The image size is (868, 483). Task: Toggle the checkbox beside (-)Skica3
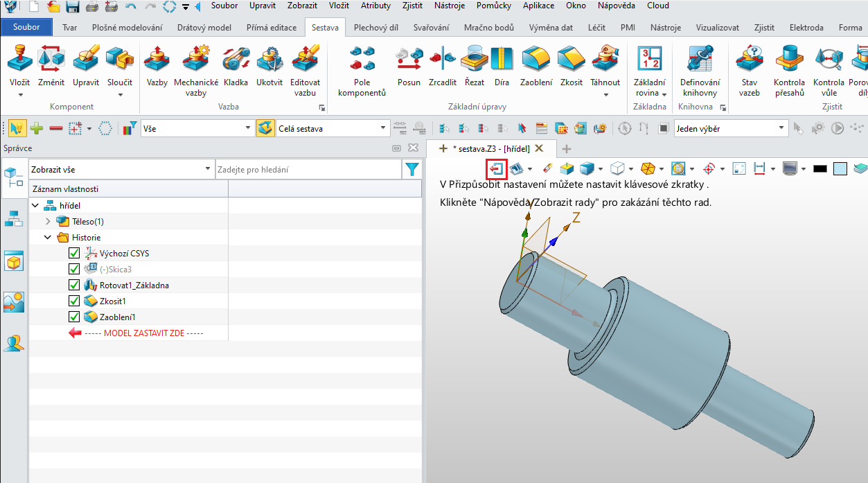click(x=74, y=269)
